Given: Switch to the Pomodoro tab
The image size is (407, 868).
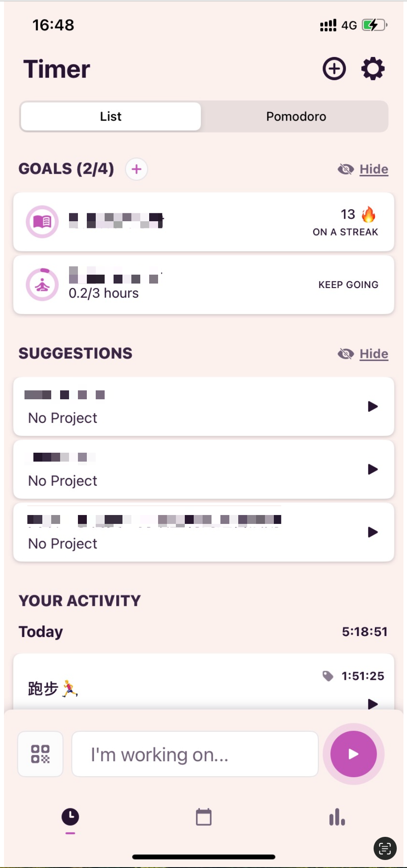Looking at the screenshot, I should tap(296, 117).
